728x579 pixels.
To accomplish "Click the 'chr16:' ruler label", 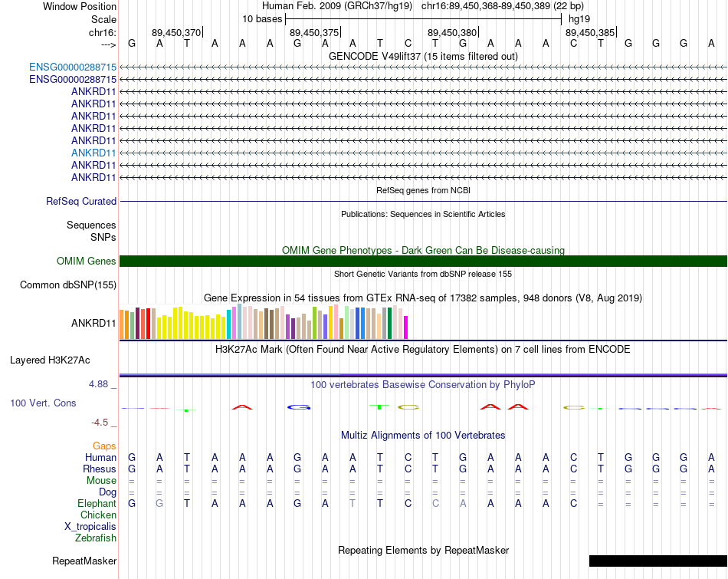I will click(x=103, y=32).
